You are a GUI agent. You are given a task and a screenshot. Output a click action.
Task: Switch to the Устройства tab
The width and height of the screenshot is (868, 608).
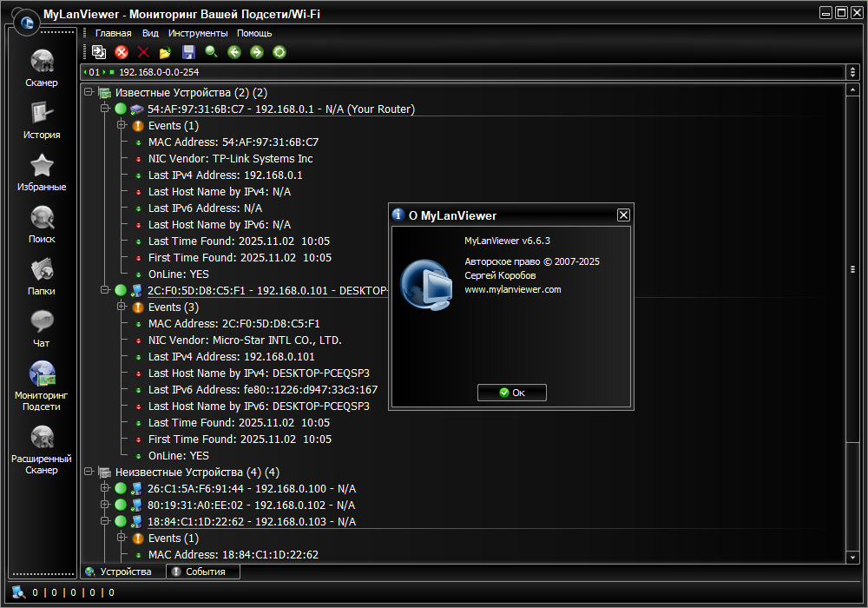click(123, 572)
